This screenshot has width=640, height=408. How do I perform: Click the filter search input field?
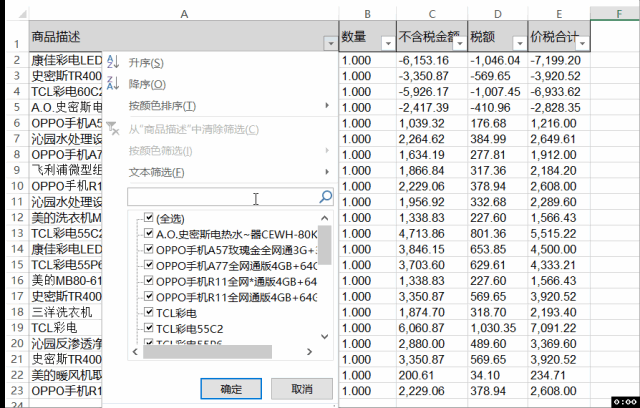pyautogui.click(x=223, y=197)
